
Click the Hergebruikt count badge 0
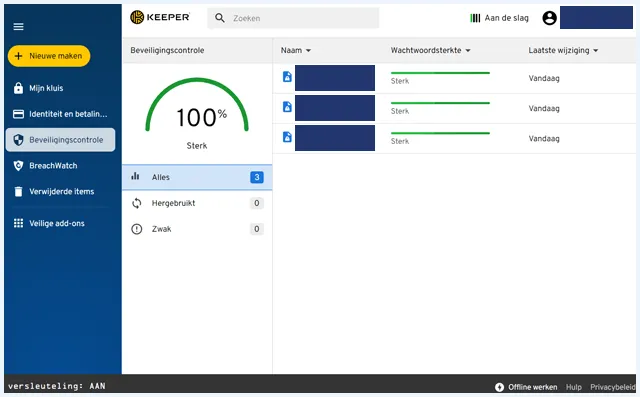pos(257,203)
